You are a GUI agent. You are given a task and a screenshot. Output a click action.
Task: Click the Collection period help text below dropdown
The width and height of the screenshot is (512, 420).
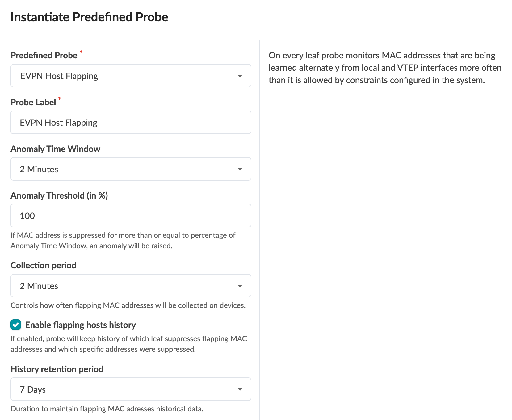(128, 305)
